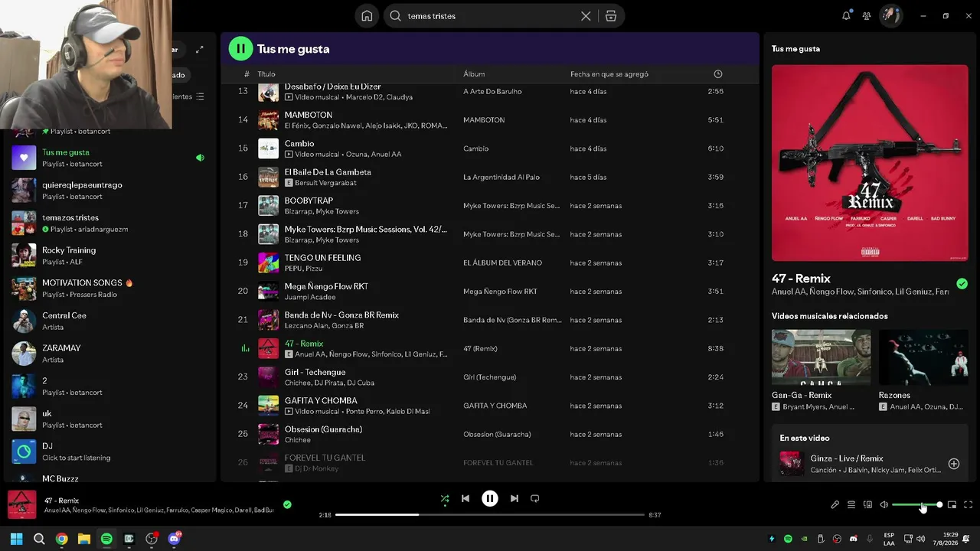This screenshot has width=980, height=551.
Task: Open the mini player icon
Action: click(x=952, y=505)
